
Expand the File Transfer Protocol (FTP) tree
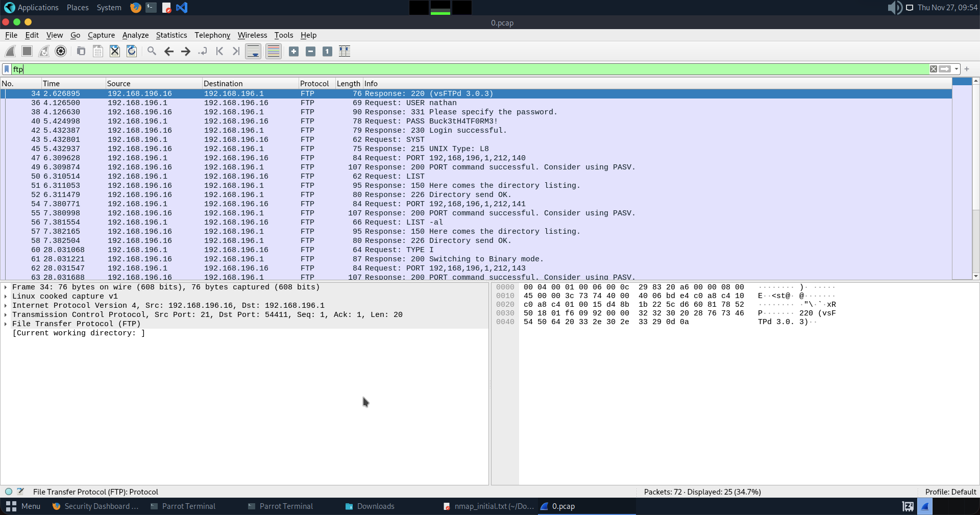[x=6, y=324]
